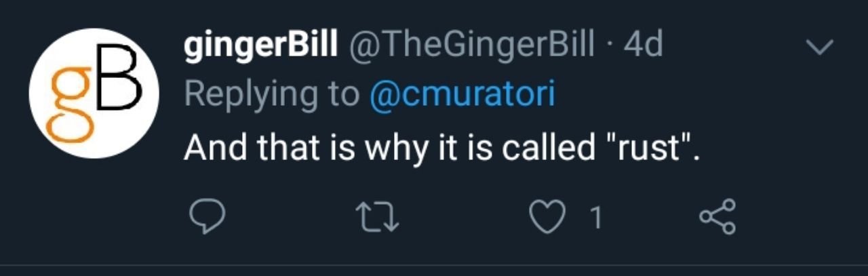Open gingerBill's gB profile avatar
The width and height of the screenshot is (868, 276).
(x=94, y=94)
